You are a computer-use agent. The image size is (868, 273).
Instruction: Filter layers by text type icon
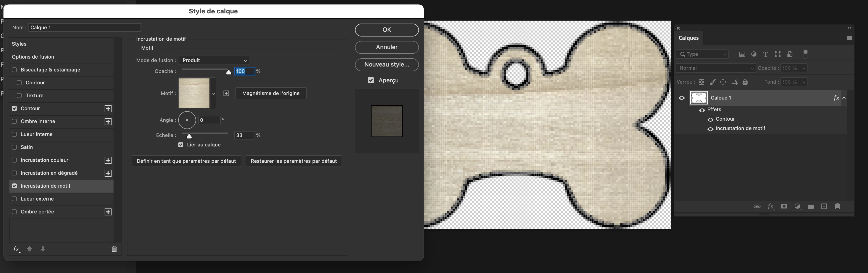pos(766,54)
